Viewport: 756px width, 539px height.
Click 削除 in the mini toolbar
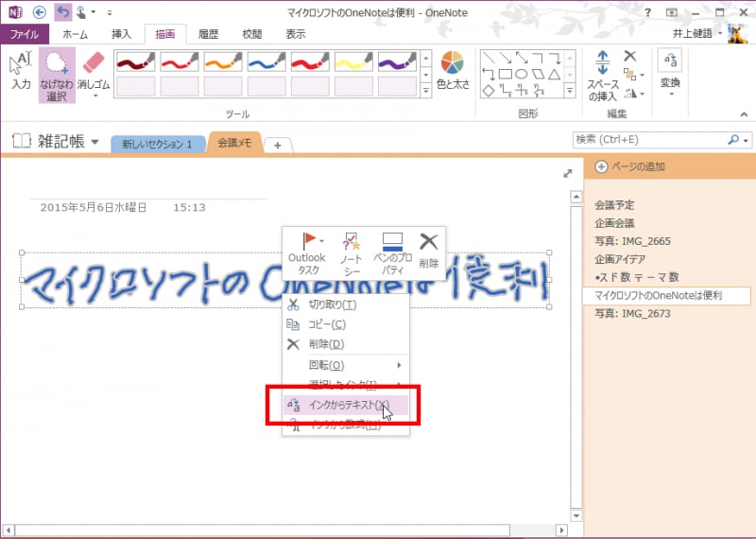pyautogui.click(x=429, y=251)
